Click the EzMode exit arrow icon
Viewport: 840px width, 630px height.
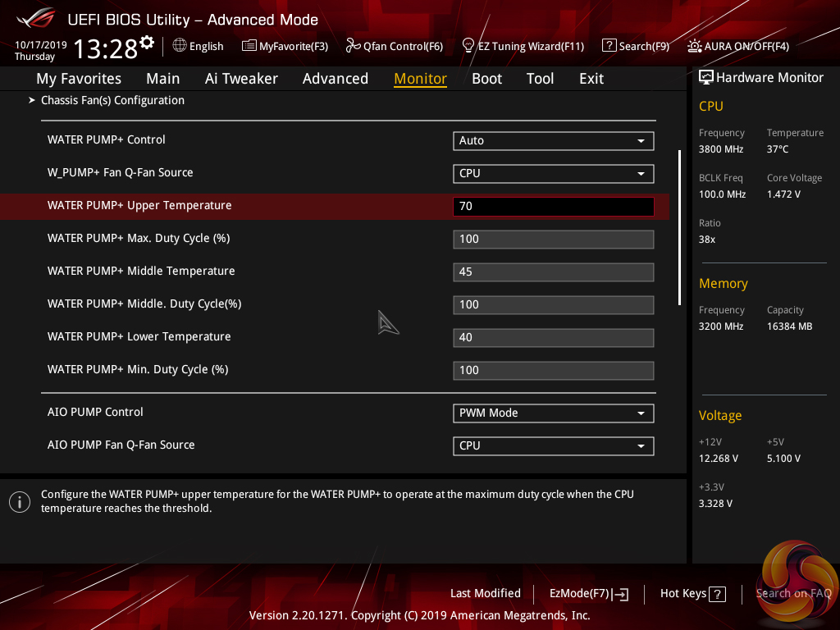[620, 594]
